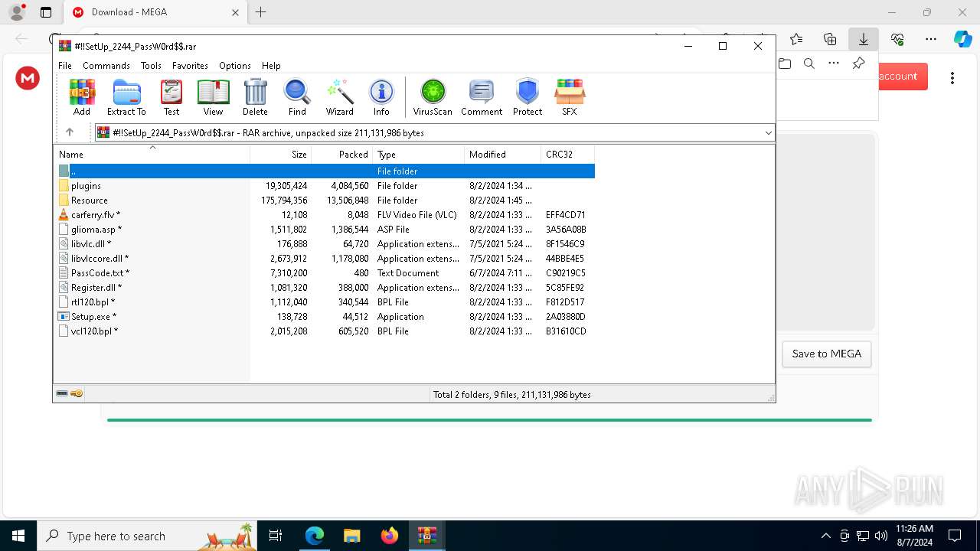Run the Test archive tool
Viewport: 980px width, 551px height.
[171, 97]
